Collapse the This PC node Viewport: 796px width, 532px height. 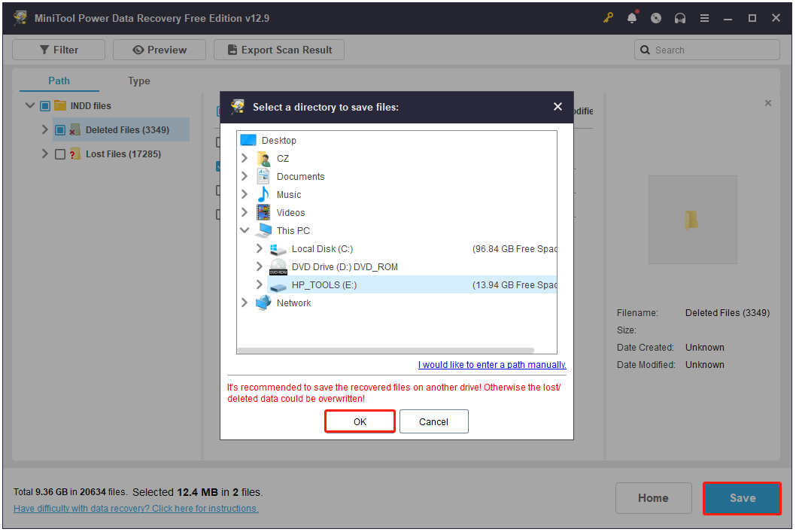(245, 230)
